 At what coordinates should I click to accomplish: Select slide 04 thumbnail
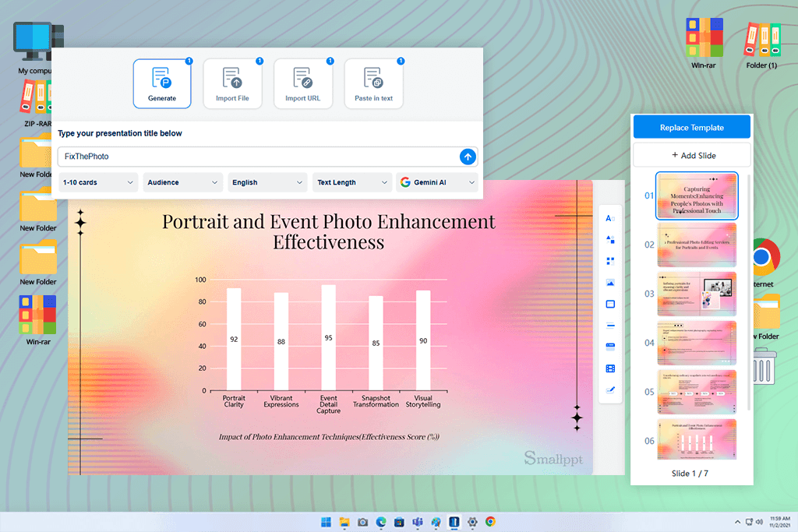[697, 343]
